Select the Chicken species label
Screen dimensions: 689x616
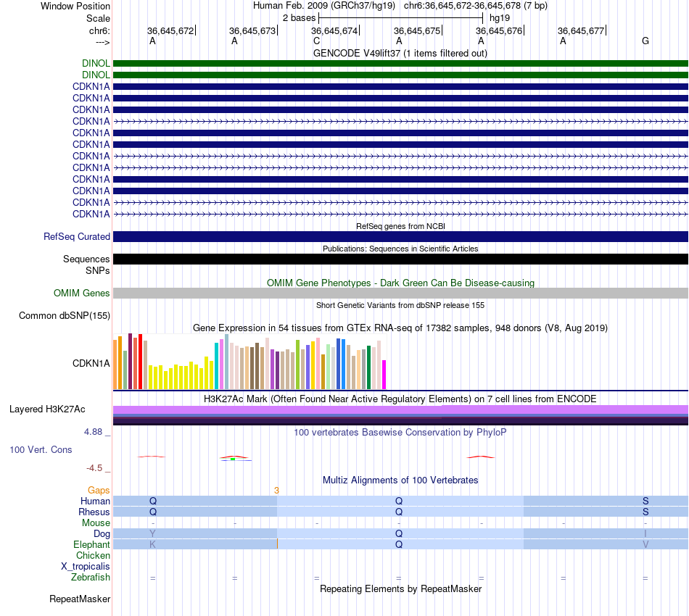point(93,555)
